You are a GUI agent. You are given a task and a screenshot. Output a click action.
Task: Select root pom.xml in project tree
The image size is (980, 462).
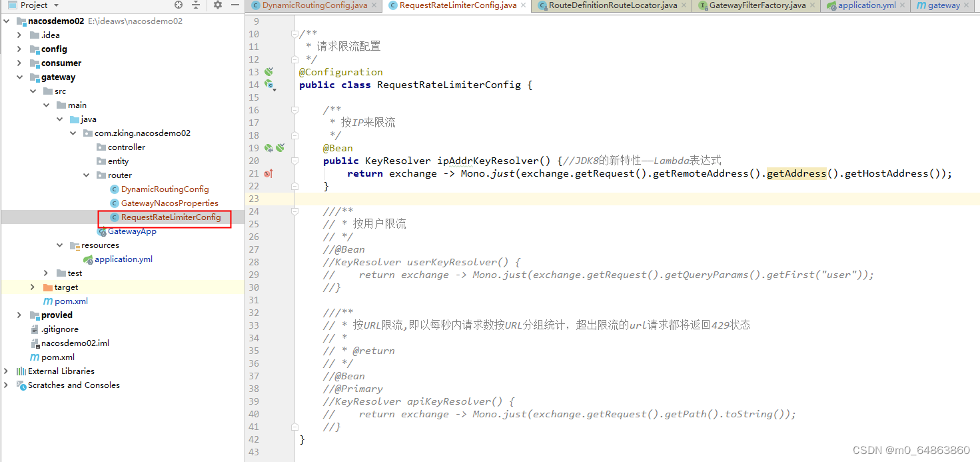(x=58, y=357)
